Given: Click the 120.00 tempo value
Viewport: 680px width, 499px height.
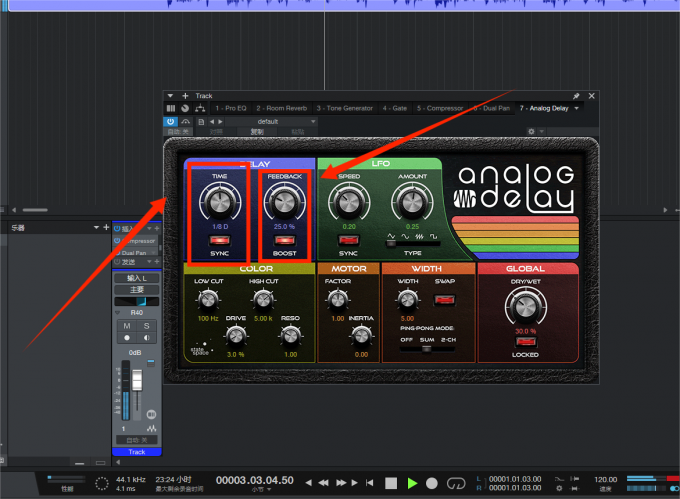Looking at the screenshot, I should (605, 479).
